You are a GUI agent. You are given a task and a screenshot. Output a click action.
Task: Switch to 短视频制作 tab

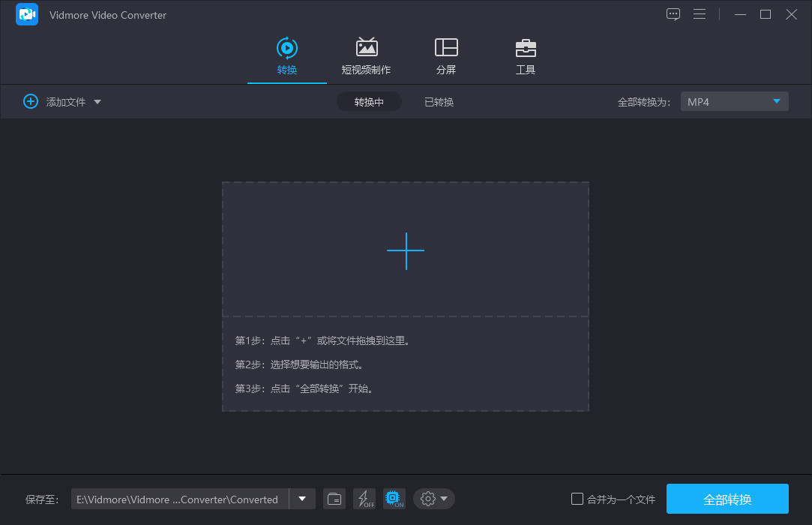coord(366,56)
